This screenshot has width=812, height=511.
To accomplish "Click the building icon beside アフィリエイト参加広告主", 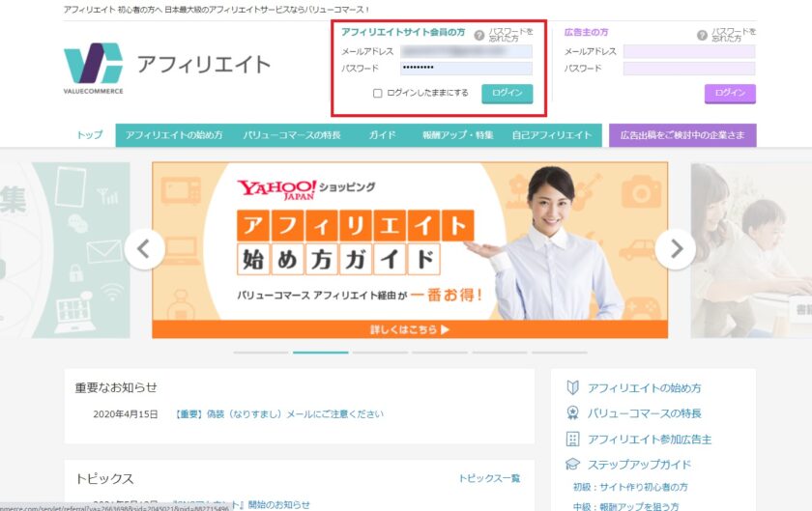I will pyautogui.click(x=572, y=440).
